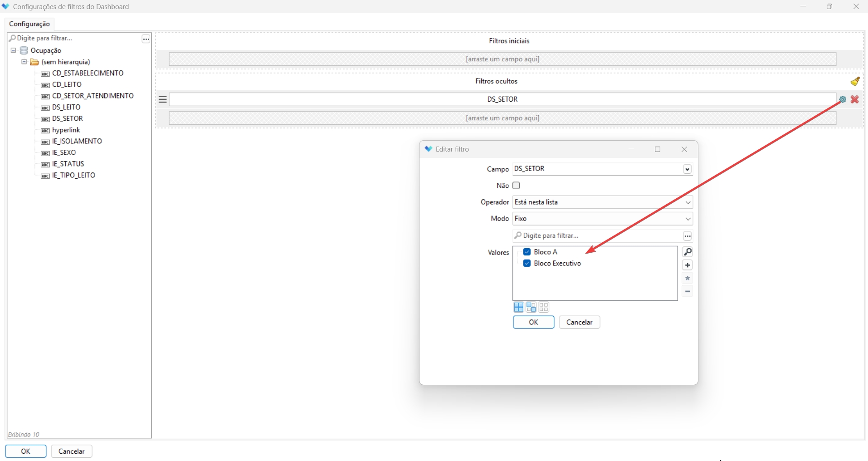Uncheck the Bloco Executivo value
868x461 pixels.
click(x=527, y=263)
